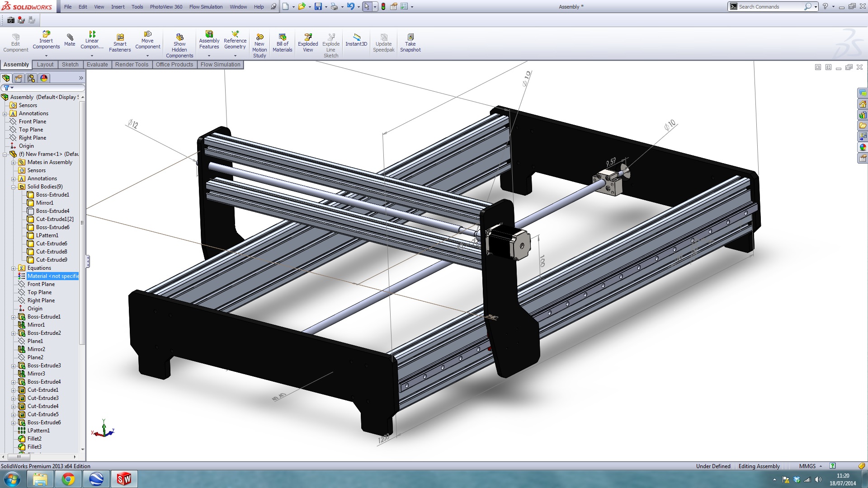
Task: Toggle Show Hidden Components
Action: click(x=179, y=38)
